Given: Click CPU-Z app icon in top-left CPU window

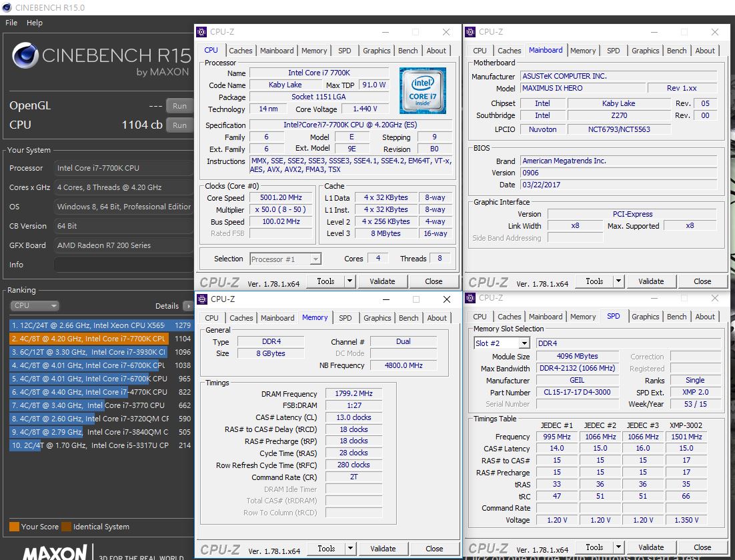Looking at the screenshot, I should click(201, 32).
